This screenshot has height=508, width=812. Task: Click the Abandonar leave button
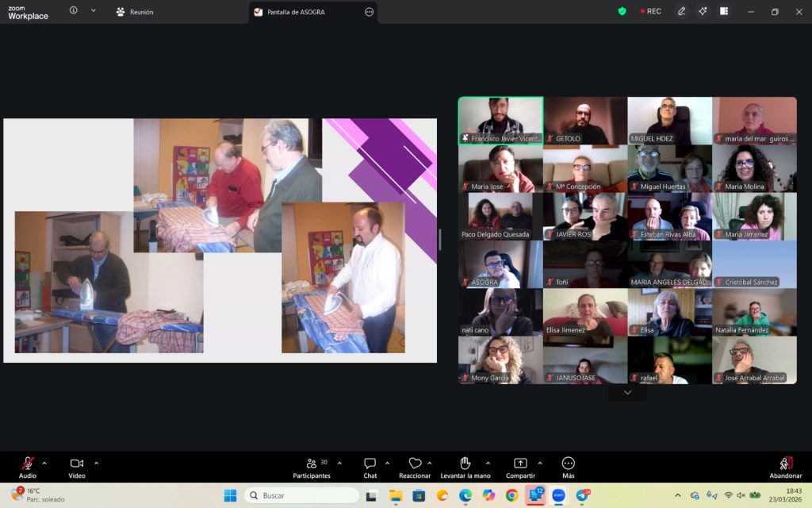[785, 466]
